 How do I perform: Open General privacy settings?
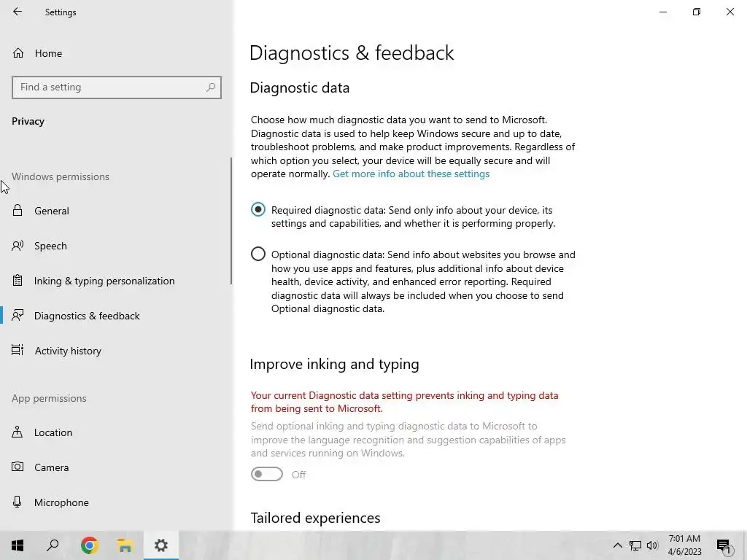point(117,211)
